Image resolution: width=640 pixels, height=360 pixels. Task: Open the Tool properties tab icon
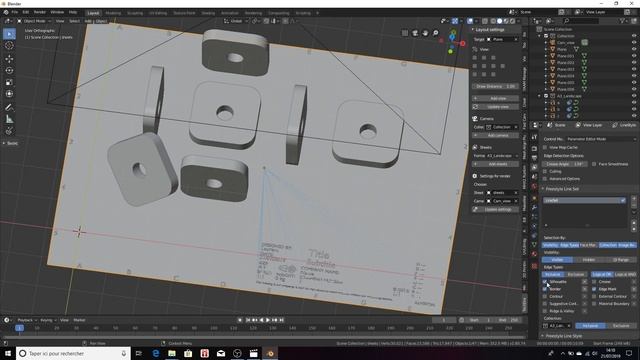coord(534,138)
